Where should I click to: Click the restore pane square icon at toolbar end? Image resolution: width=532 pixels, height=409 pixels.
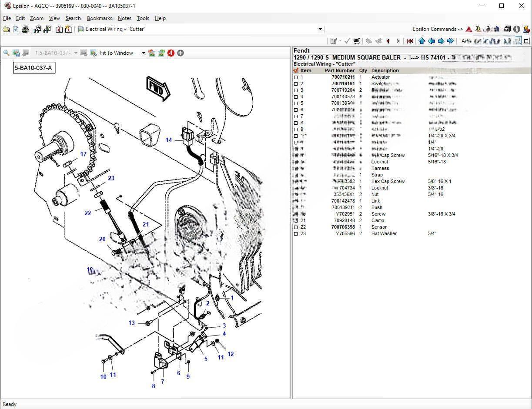526,41
